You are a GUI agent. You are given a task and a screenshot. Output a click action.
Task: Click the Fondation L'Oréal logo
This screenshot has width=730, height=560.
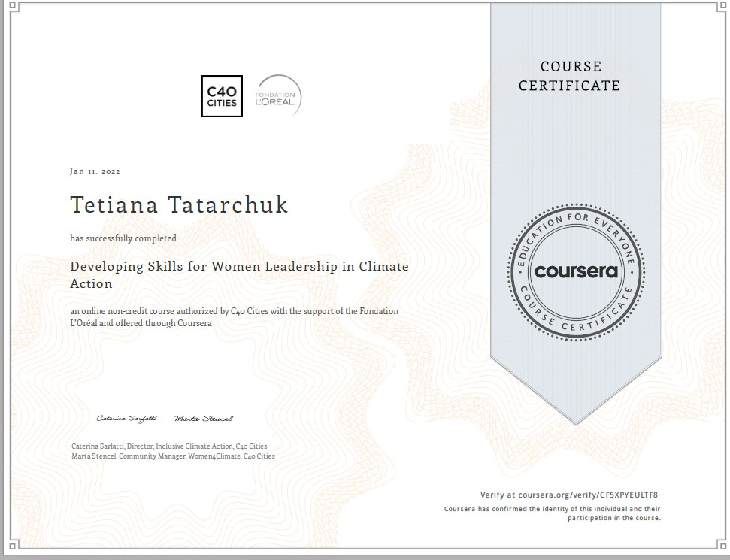pyautogui.click(x=279, y=96)
